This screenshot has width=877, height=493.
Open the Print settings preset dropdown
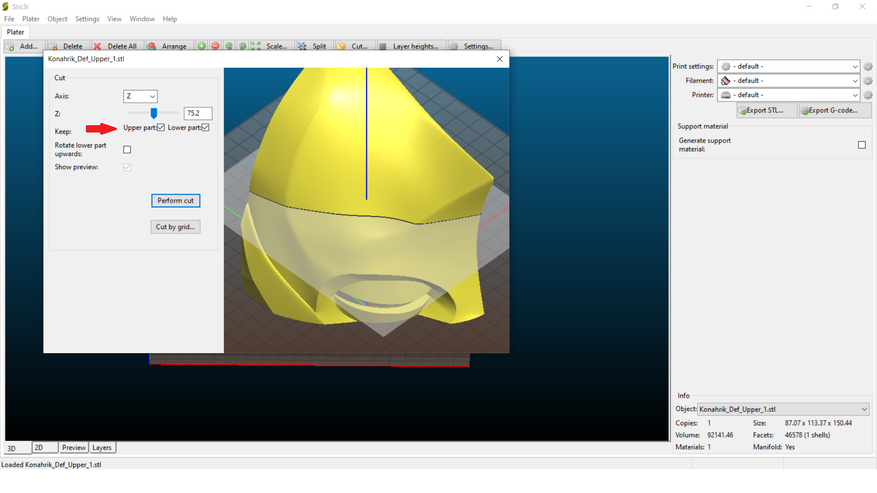789,67
